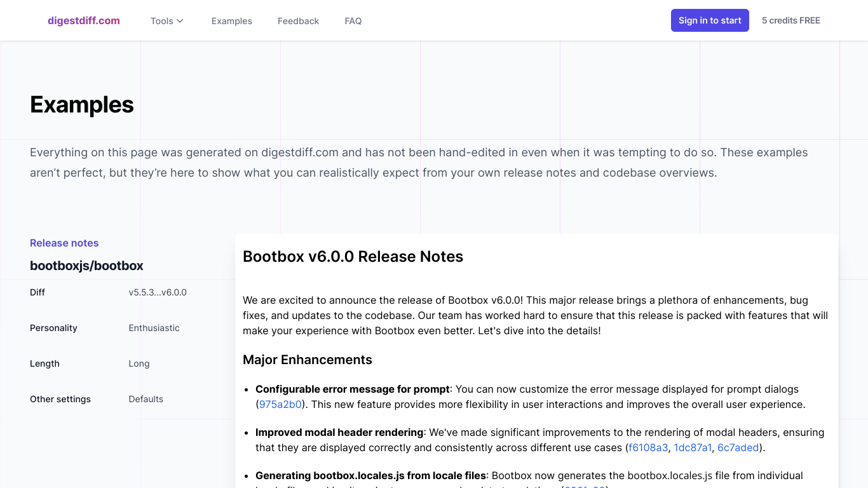
Task: Click the Personality row label
Action: coord(53,328)
